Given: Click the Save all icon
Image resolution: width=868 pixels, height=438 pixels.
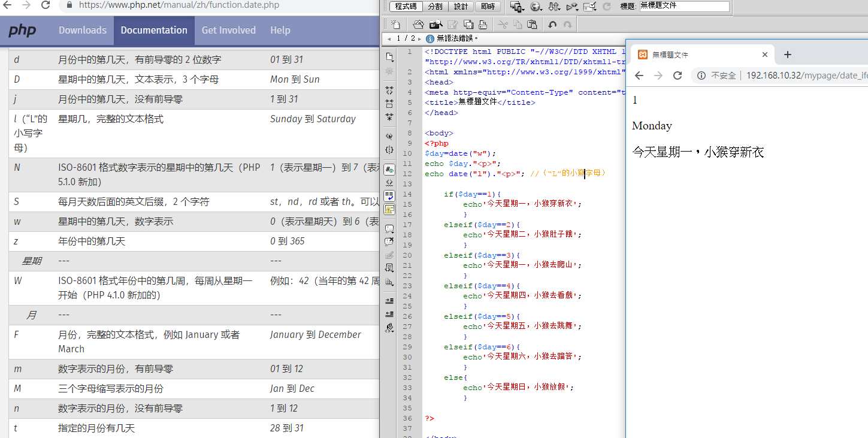Looking at the screenshot, I should point(468,25).
